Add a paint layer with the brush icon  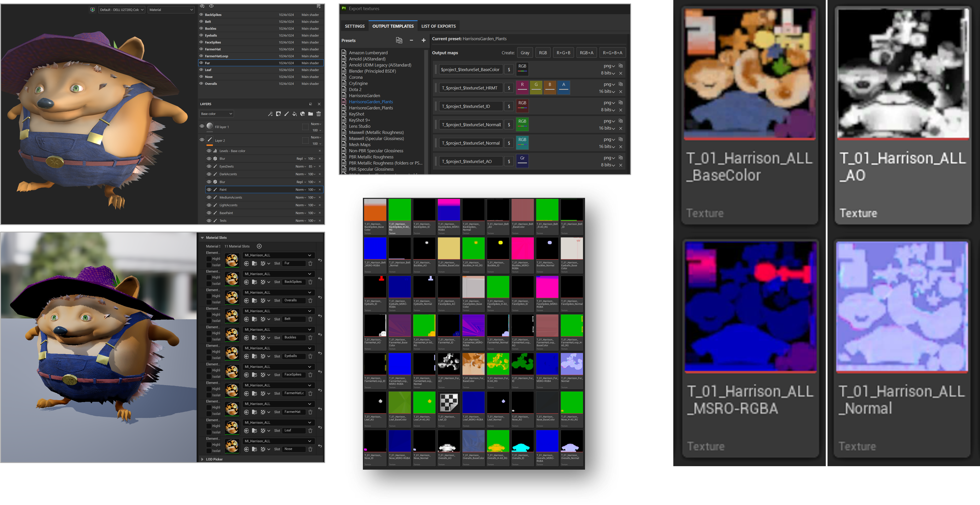click(x=287, y=114)
